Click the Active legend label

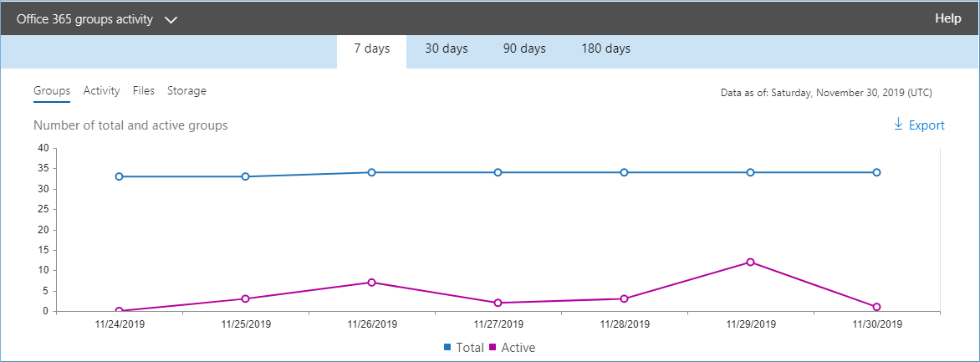(x=518, y=347)
